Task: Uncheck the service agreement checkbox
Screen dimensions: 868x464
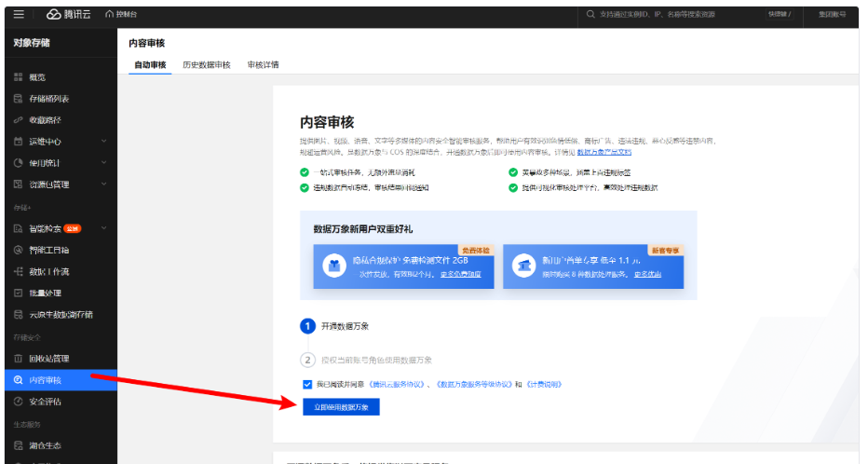Action: point(307,384)
